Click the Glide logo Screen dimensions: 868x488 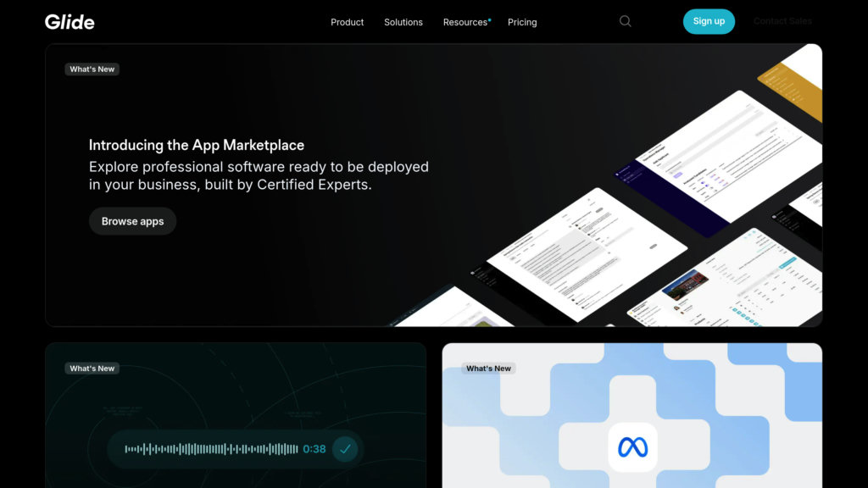[x=70, y=22]
